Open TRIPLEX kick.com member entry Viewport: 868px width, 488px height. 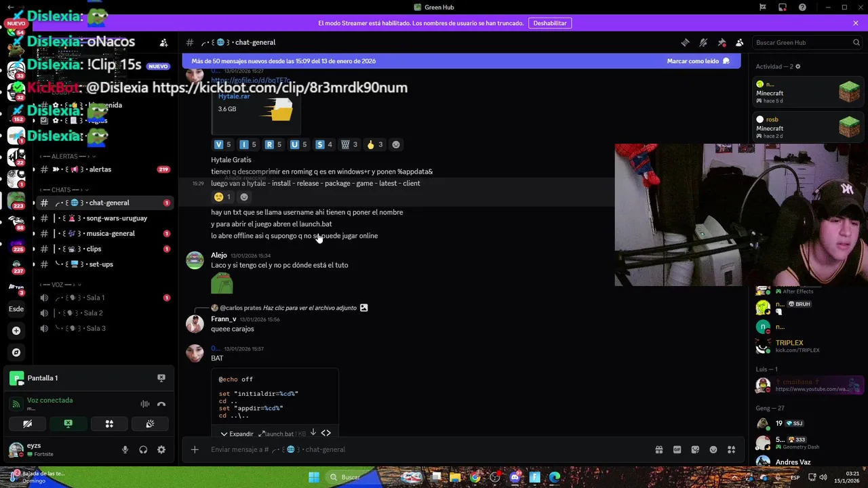click(808, 346)
